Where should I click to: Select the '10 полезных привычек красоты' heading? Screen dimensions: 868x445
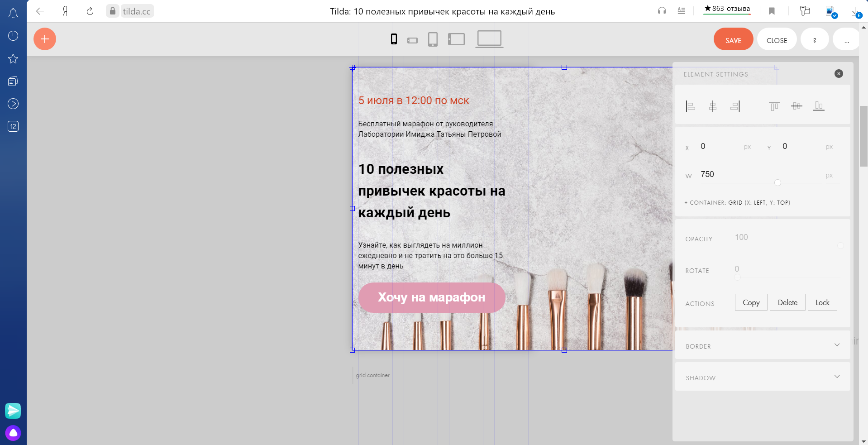coord(432,191)
